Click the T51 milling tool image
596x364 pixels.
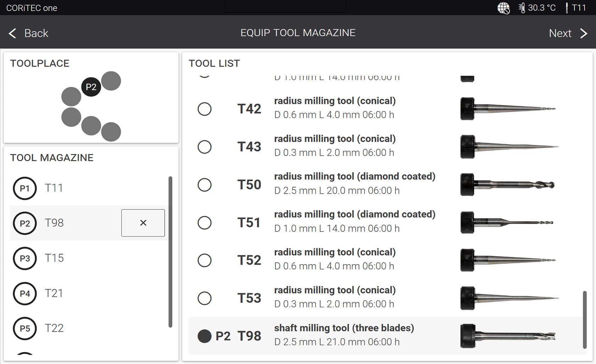(x=507, y=223)
